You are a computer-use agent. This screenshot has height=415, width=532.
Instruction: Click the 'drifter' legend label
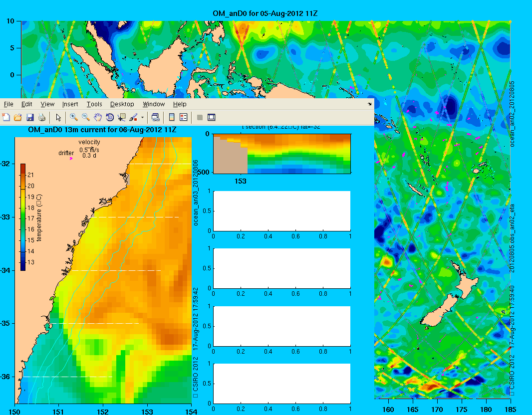point(66,153)
